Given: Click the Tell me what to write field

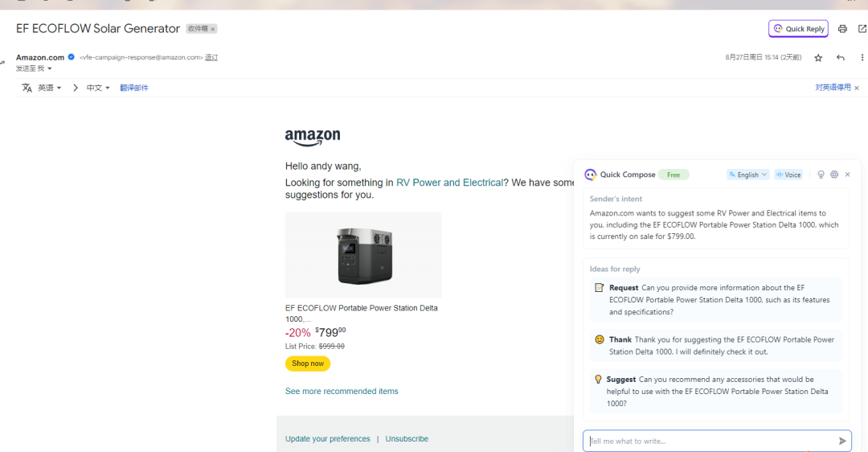Looking at the screenshot, I should [x=711, y=441].
